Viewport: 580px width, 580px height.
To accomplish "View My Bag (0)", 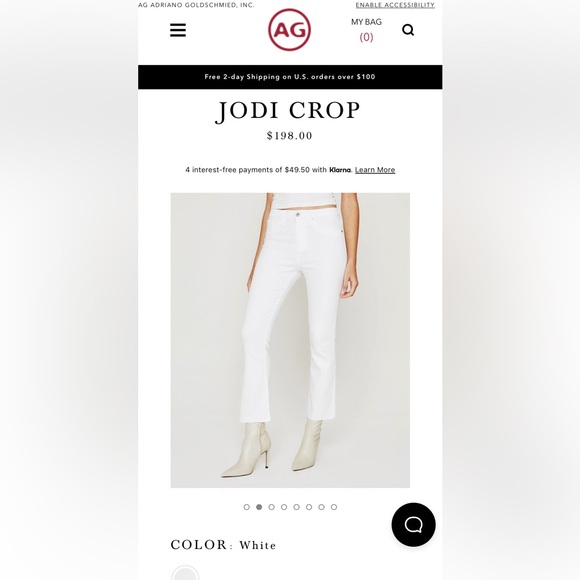I will [x=366, y=30].
